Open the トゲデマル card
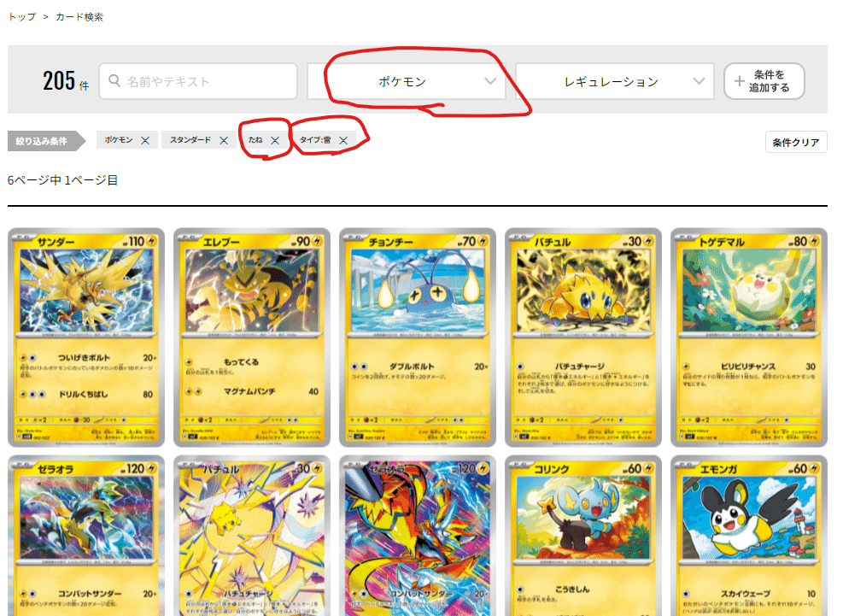The height and width of the screenshot is (616, 843). tap(749, 337)
